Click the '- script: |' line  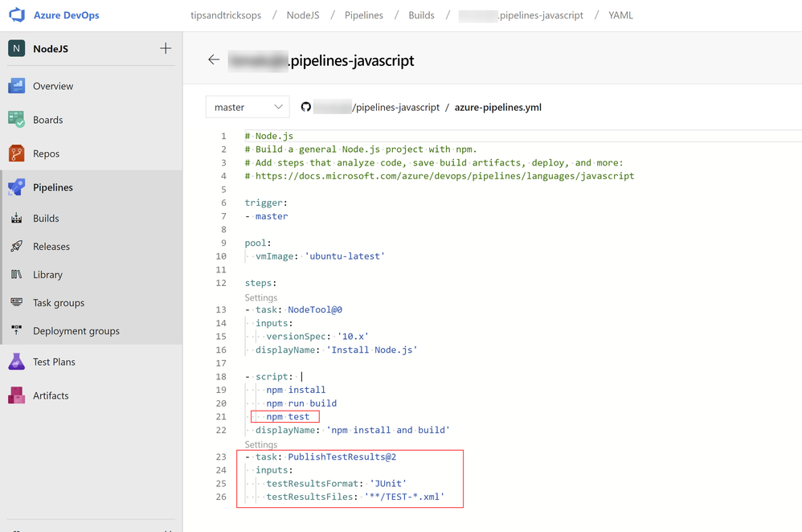coord(274,376)
